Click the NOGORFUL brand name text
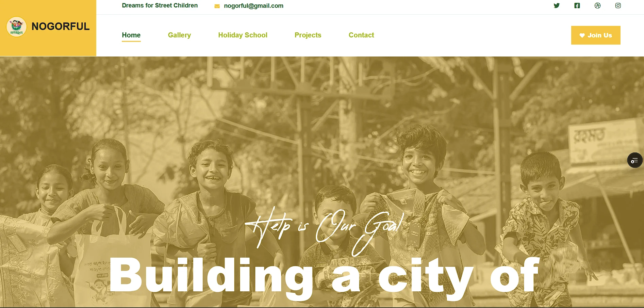This screenshot has height=308, width=644. pos(61,26)
